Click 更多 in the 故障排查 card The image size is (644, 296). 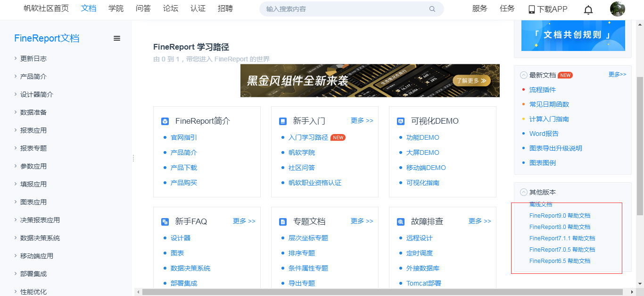[479, 221]
